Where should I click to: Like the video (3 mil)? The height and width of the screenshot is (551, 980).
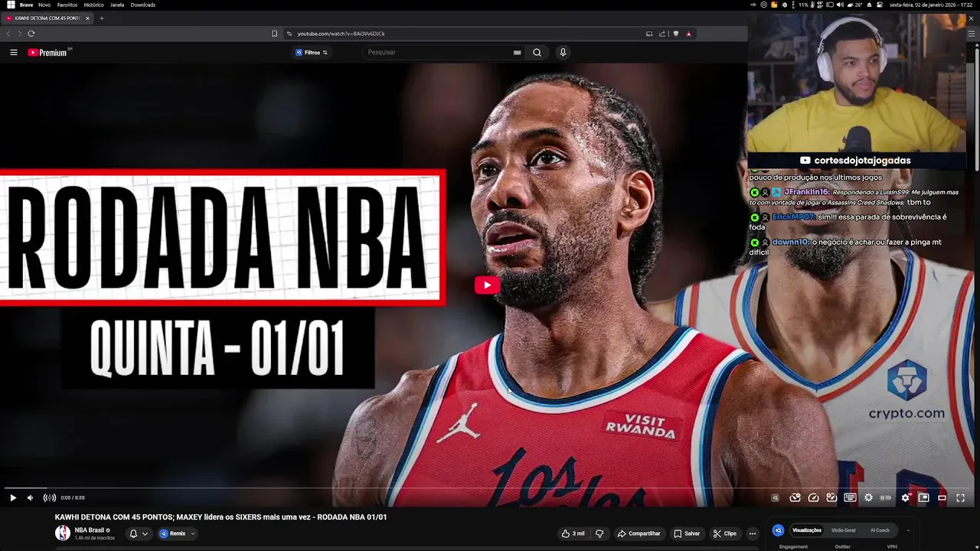(x=573, y=533)
